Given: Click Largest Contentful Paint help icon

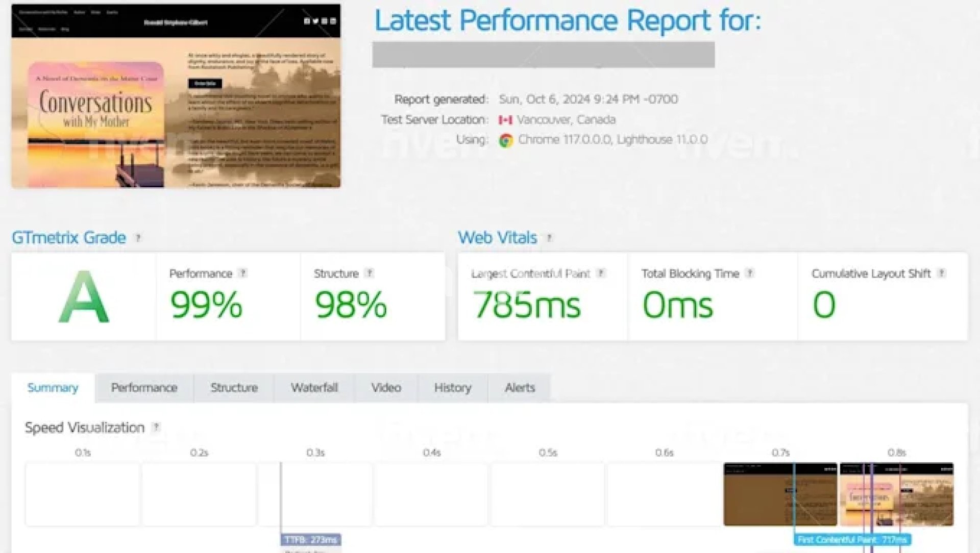Looking at the screenshot, I should pos(601,273).
